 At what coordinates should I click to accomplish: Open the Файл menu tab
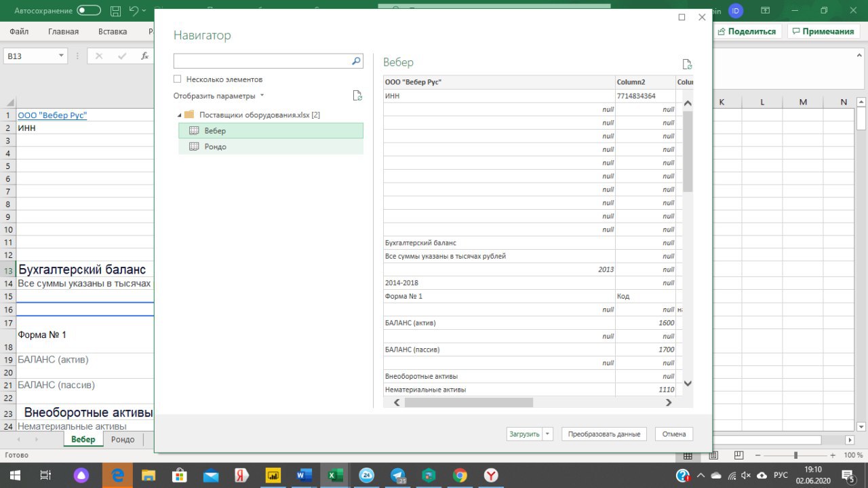(19, 31)
